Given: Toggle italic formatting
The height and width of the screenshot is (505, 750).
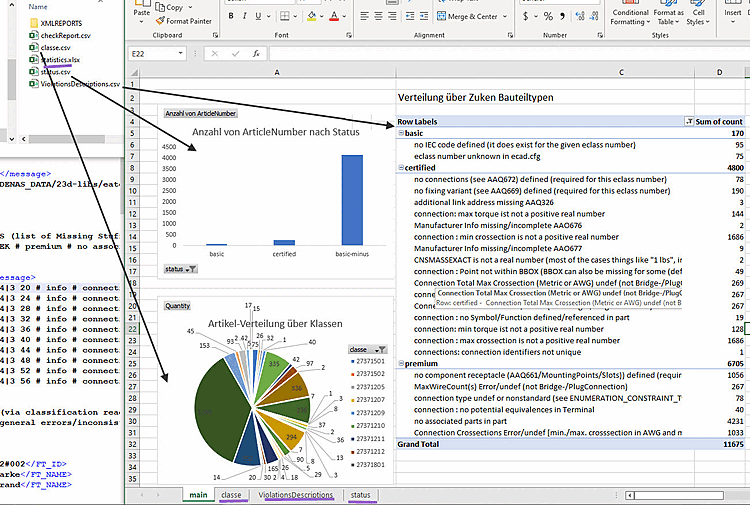Looking at the screenshot, I should [245, 16].
